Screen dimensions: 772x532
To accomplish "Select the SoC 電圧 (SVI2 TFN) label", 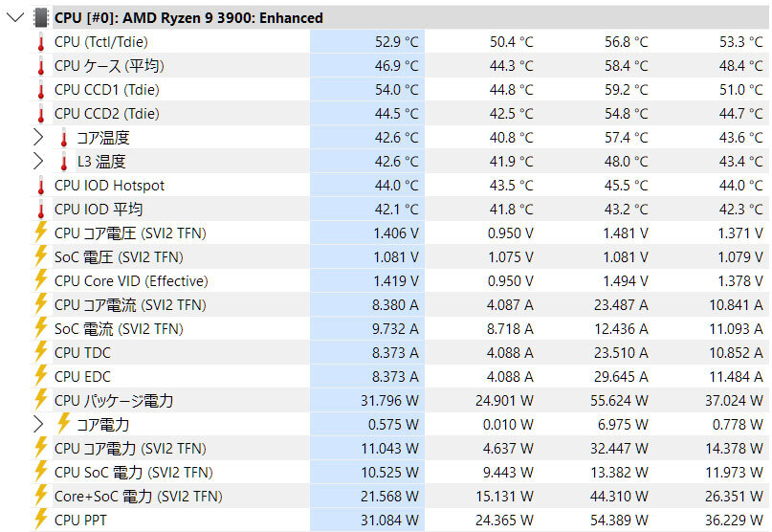I will 119,256.
